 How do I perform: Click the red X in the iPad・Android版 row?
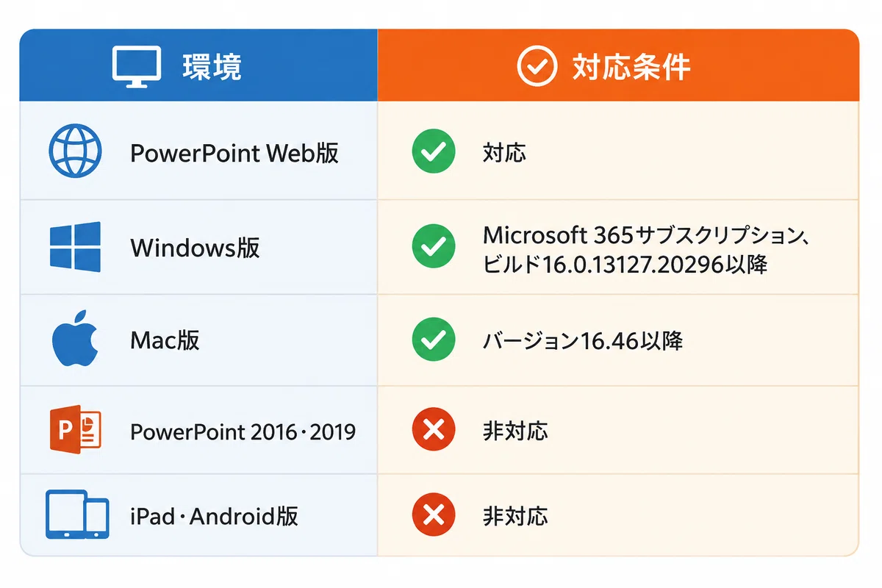[434, 514]
